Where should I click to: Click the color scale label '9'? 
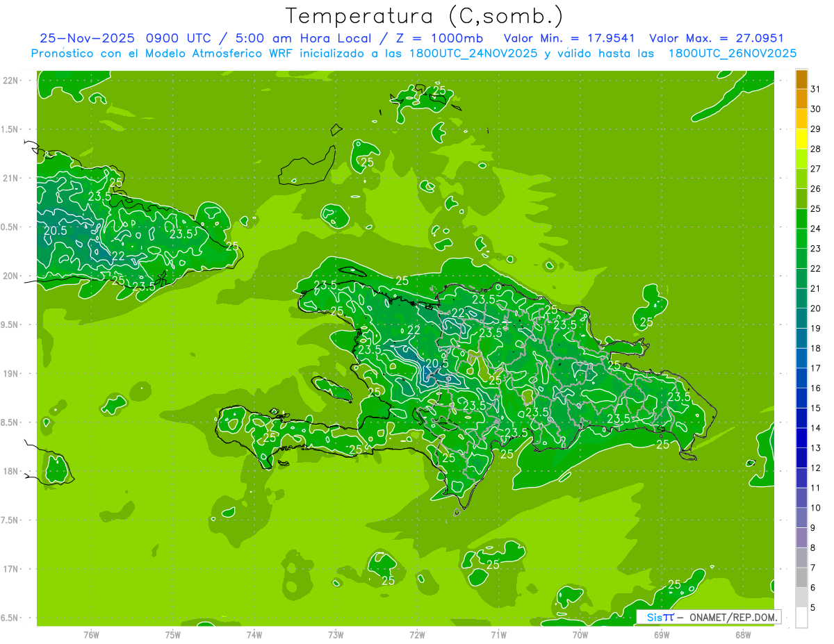(x=812, y=528)
